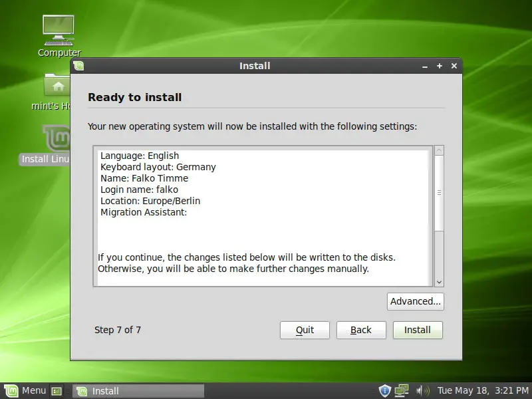This screenshot has width=532, height=399.
Task: Click the summary scrollbar thumb
Action: pyautogui.click(x=439, y=193)
